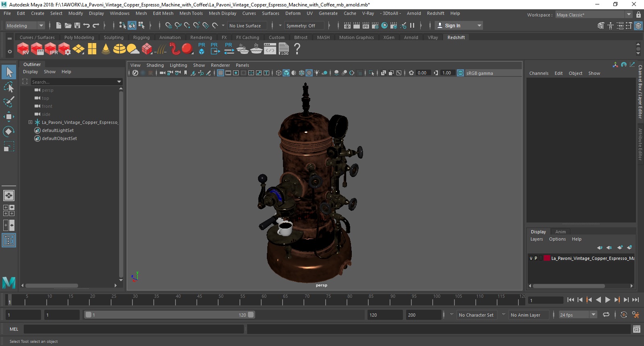Click the Open Scene folder icon
This screenshot has width=644, height=346.
(68, 25)
